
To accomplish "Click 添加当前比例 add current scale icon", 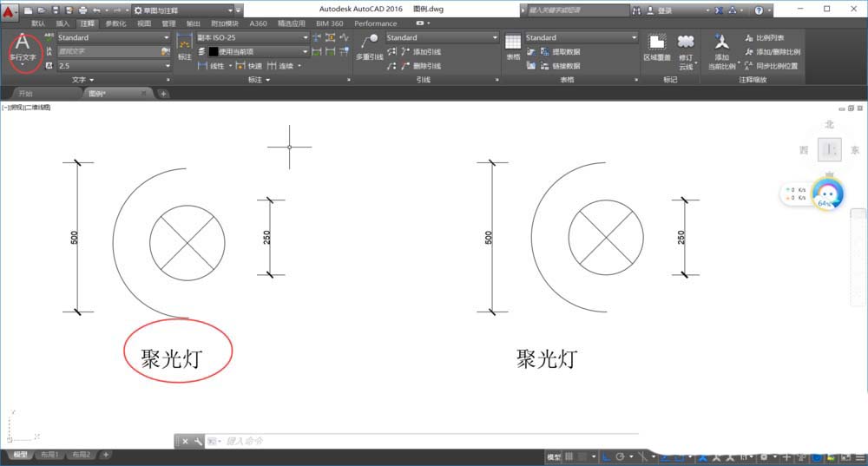I will coord(721,49).
